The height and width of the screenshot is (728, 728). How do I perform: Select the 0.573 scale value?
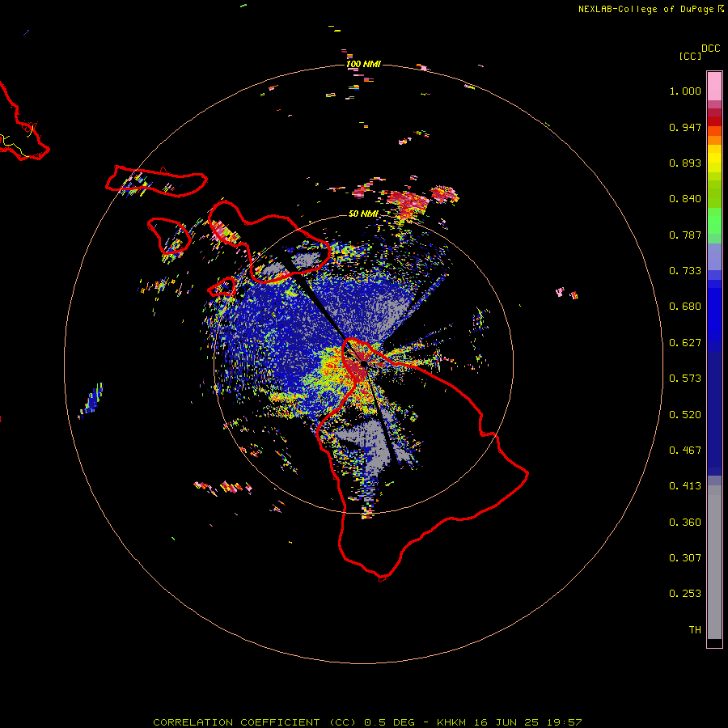pos(685,379)
